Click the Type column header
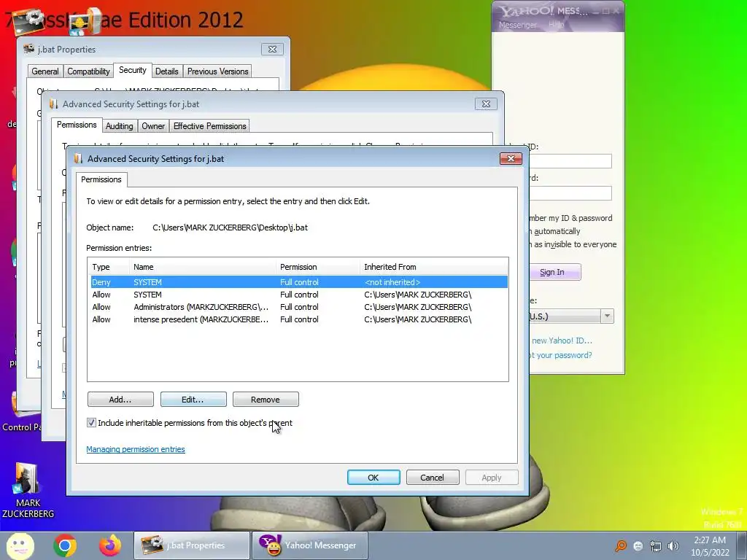This screenshot has width=747, height=560. tap(109, 267)
